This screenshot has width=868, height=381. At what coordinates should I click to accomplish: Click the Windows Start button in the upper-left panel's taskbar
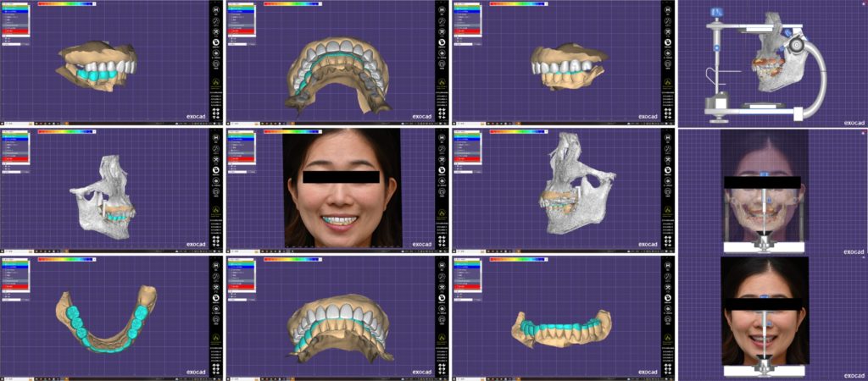click(x=3, y=124)
